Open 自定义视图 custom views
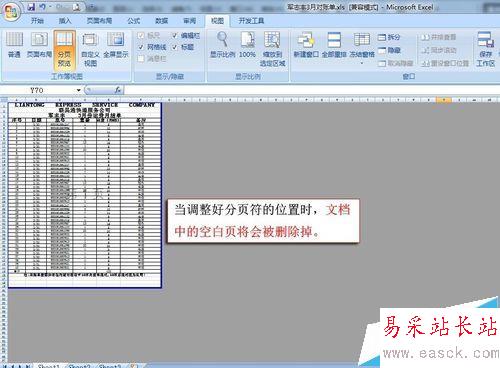The image size is (500, 368). click(x=90, y=49)
